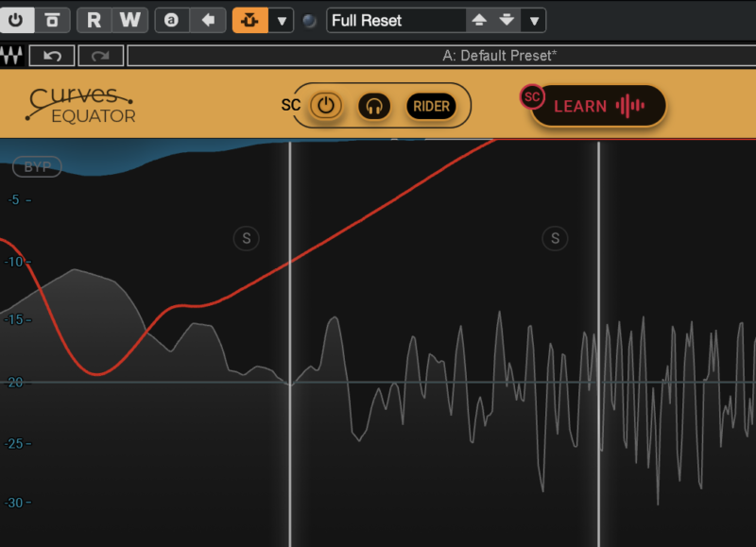Toggle the plugin power button in host toolbar
This screenshot has height=547, width=756.
tap(18, 19)
